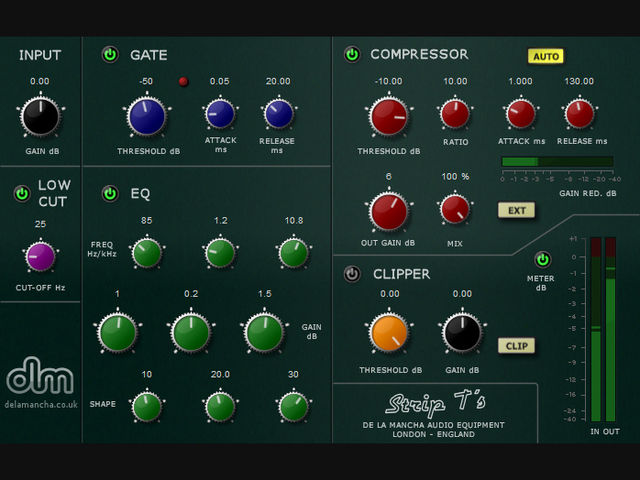Viewport: 640px width, 480px height.
Task: Click the Strip T's product logo
Action: click(436, 403)
